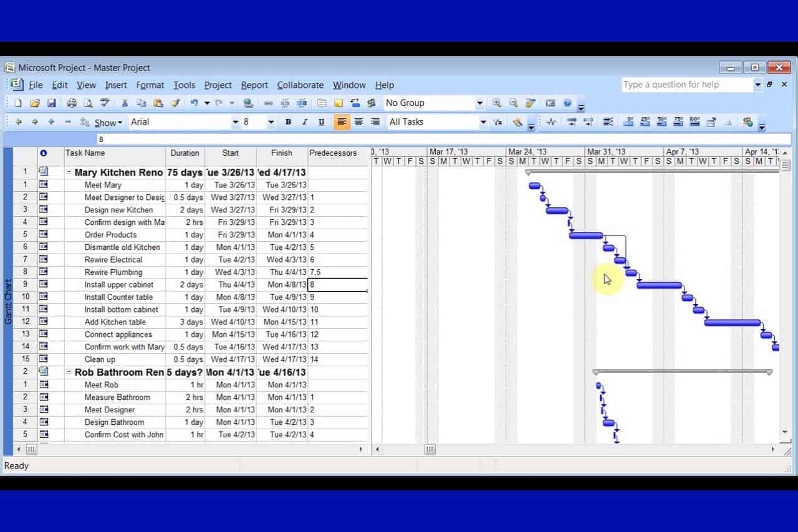Open the File menu
The width and height of the screenshot is (798, 532).
point(36,85)
